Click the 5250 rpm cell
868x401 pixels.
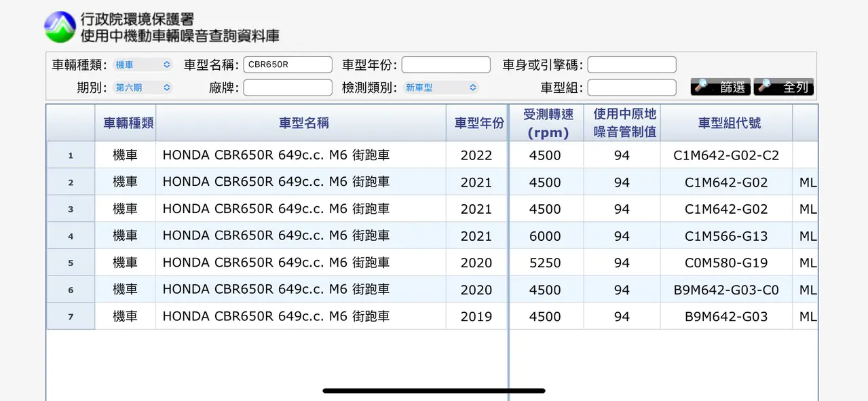click(545, 263)
